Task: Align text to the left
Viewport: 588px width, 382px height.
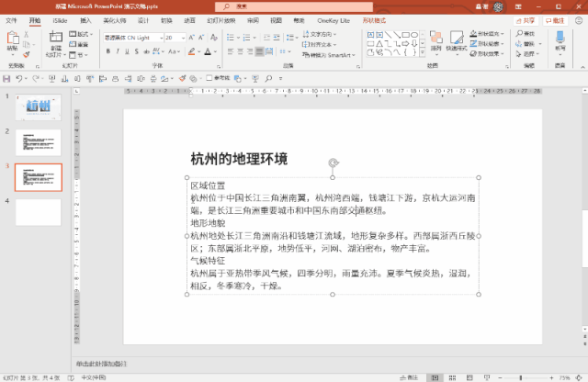Action: [x=231, y=51]
